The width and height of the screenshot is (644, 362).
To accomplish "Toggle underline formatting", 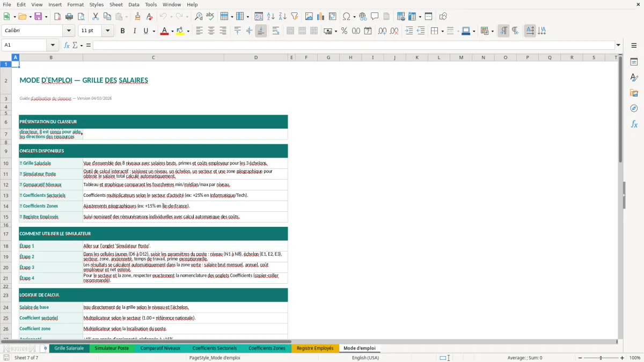I will (145, 31).
